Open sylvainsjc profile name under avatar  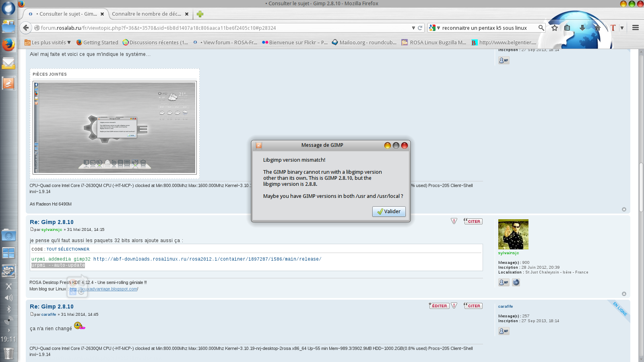coord(509,253)
